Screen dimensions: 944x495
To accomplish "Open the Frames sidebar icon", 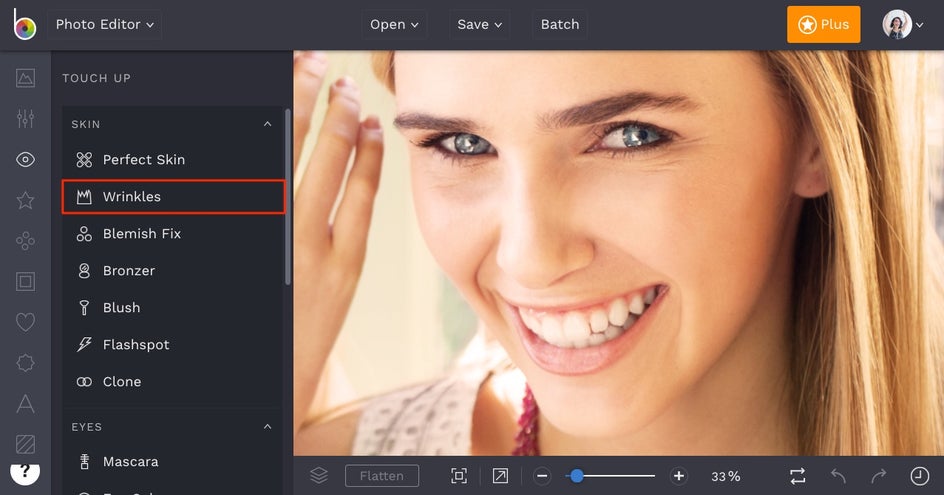I will tap(25, 281).
